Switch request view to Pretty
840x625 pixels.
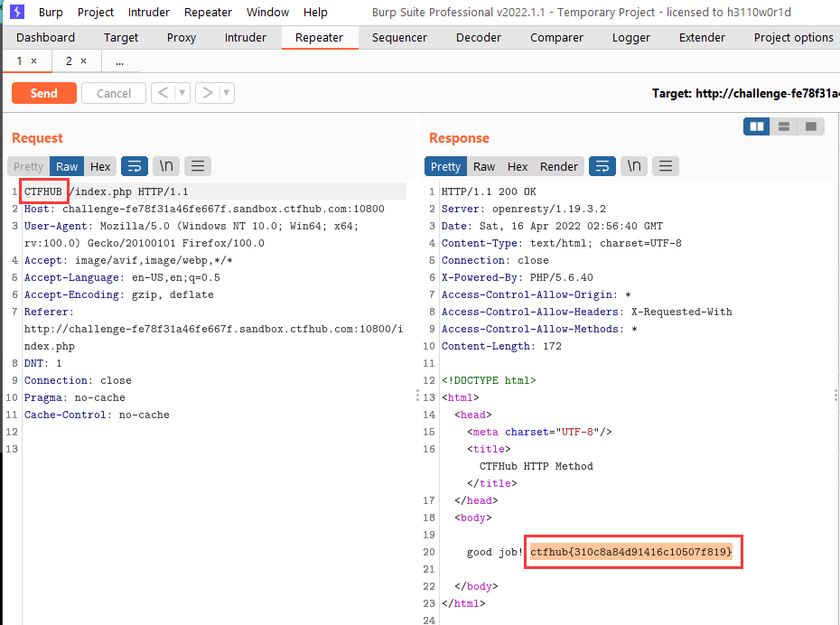click(x=28, y=166)
